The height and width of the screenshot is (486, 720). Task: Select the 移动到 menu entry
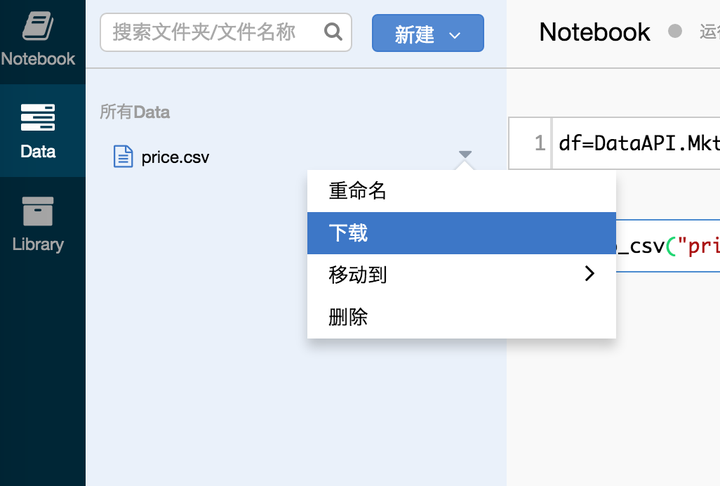(x=461, y=275)
